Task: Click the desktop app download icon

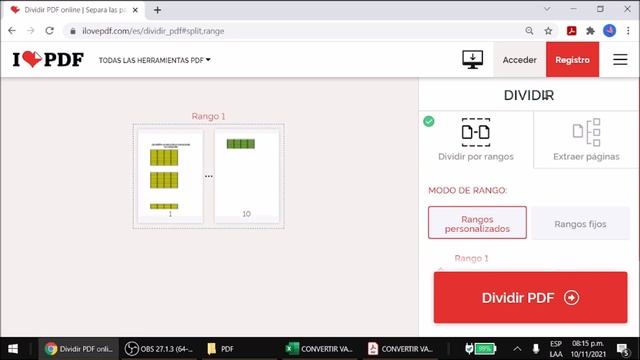Action: [472, 60]
